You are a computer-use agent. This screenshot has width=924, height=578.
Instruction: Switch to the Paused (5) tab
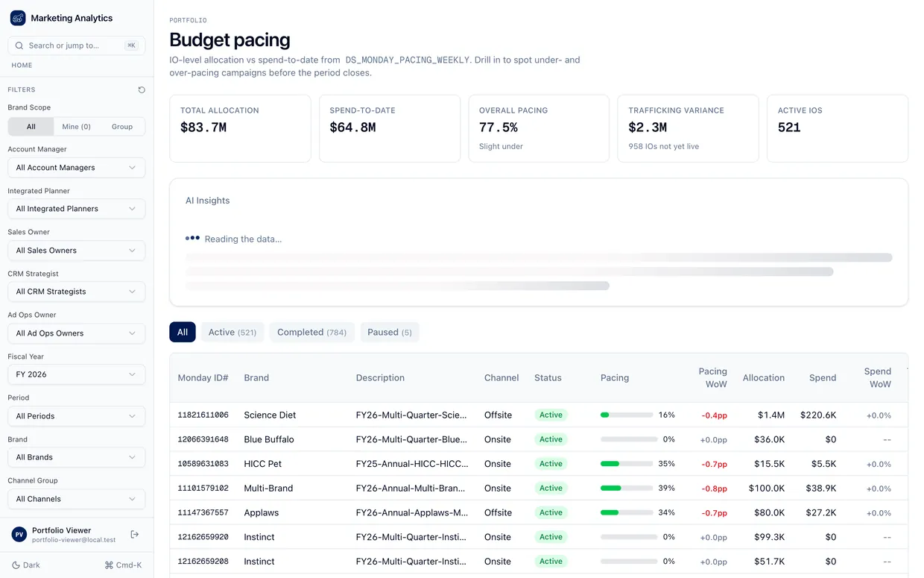390,332
